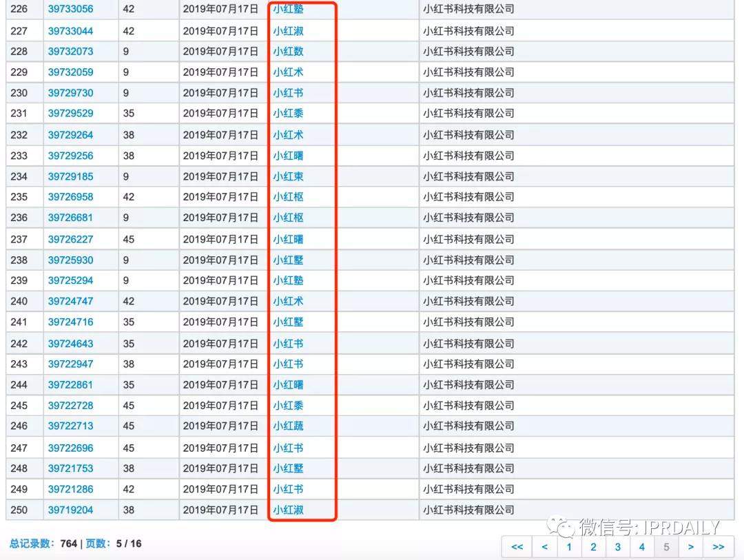Open application number 39722696
The image size is (744, 560).
coord(70,448)
